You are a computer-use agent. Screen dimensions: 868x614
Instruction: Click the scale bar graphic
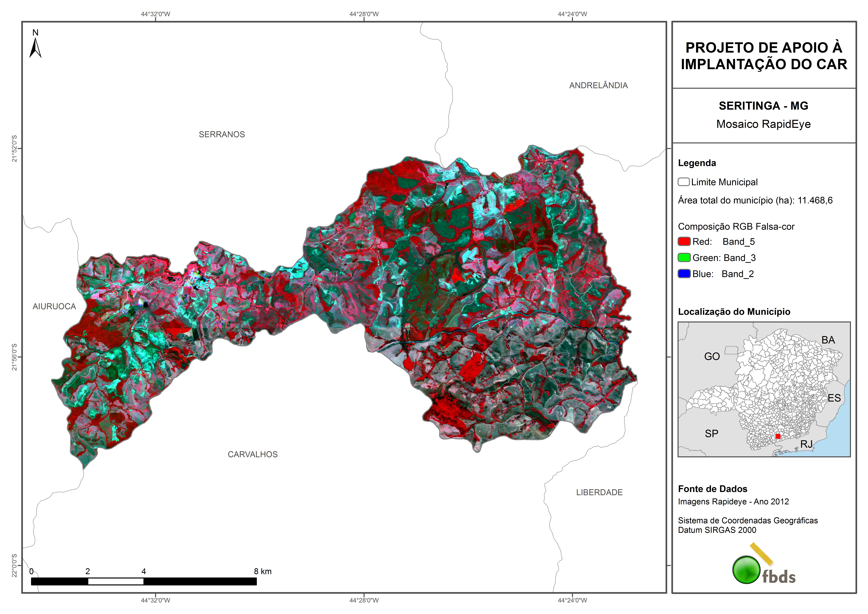click(x=144, y=581)
